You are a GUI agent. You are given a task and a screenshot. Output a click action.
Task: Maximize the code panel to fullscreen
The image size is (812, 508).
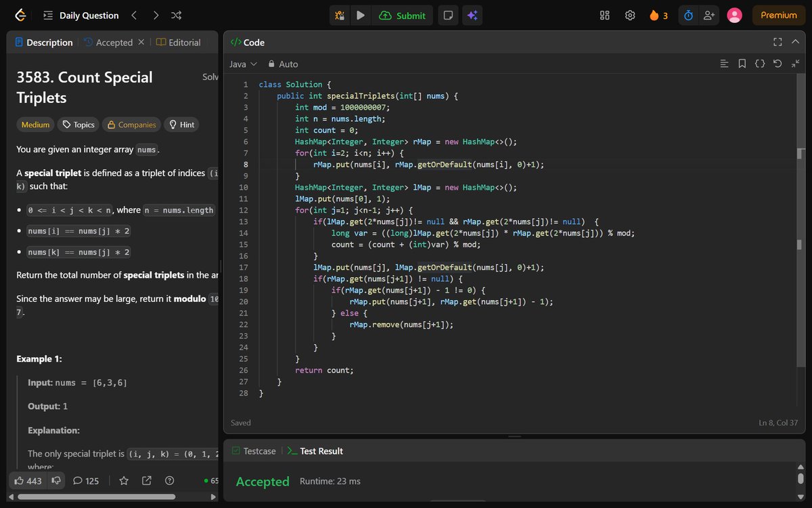tap(777, 42)
